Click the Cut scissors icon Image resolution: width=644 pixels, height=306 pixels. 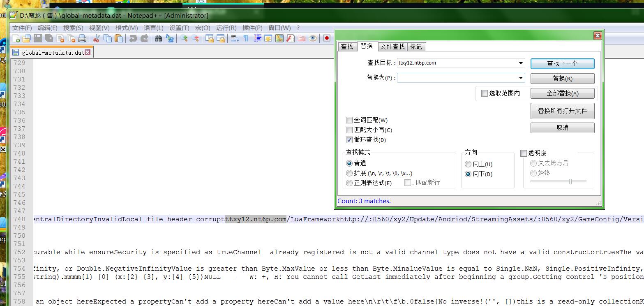click(x=97, y=38)
